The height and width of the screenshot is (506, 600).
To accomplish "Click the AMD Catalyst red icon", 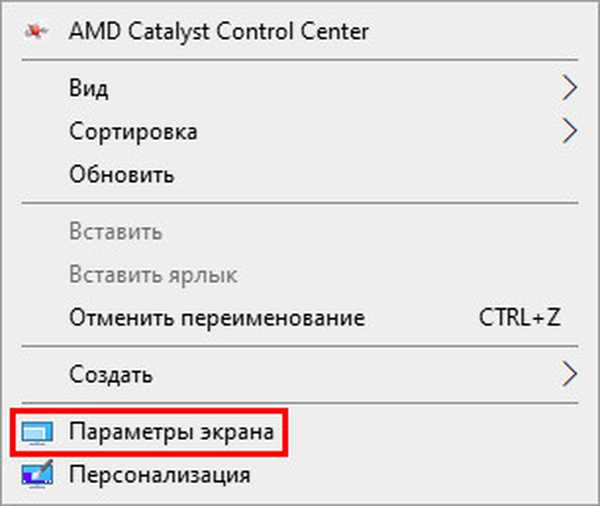I will point(34,32).
